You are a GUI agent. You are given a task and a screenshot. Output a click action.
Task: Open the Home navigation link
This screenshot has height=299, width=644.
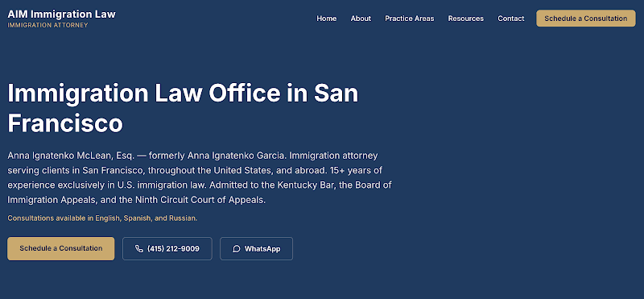pyautogui.click(x=327, y=19)
